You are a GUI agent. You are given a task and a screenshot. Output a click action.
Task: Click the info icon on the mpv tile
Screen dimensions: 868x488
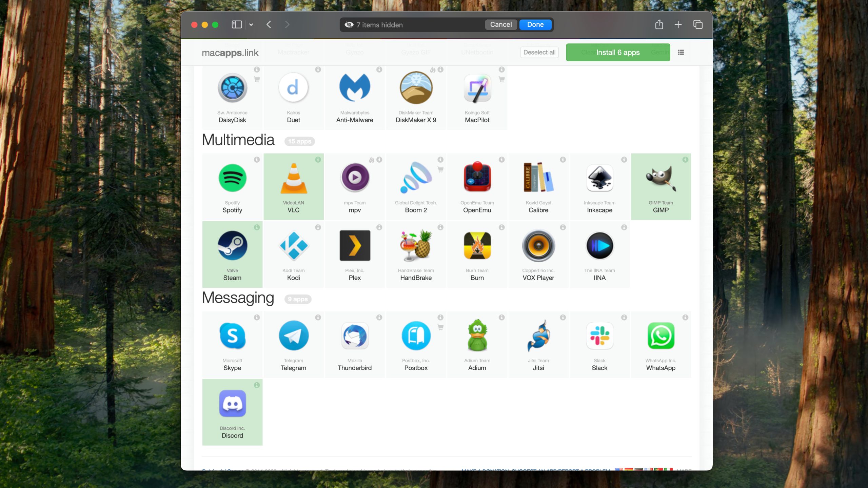pyautogui.click(x=379, y=160)
